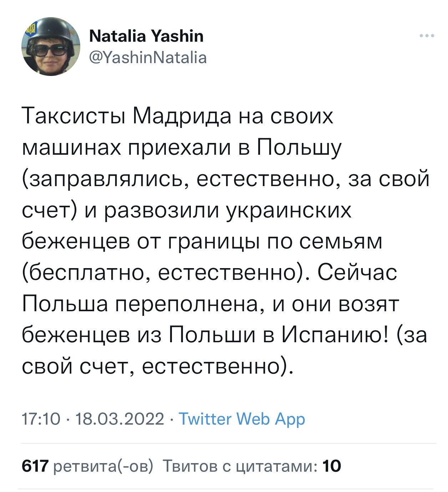
Task: Click the tweet line starting with Таксисты Мадрида
Action: (x=178, y=116)
